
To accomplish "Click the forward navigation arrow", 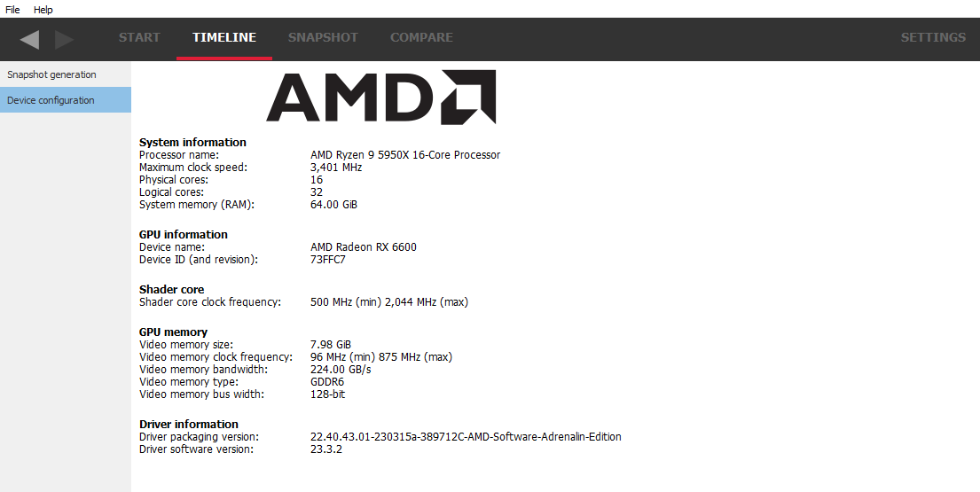I will 64,39.
